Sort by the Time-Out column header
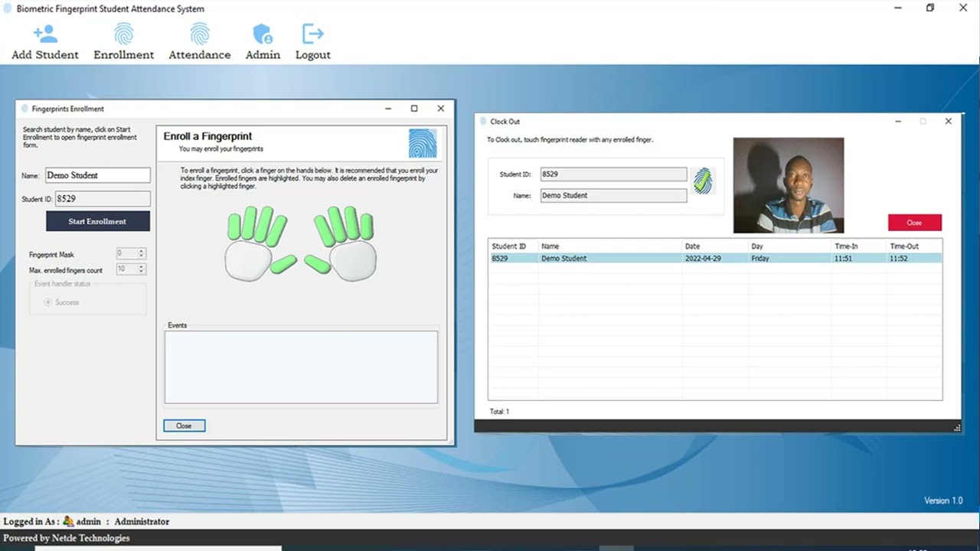 click(915, 246)
